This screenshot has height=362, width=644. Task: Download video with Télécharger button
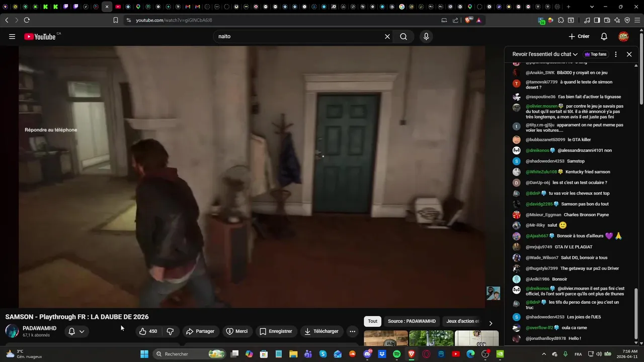coord(321,331)
